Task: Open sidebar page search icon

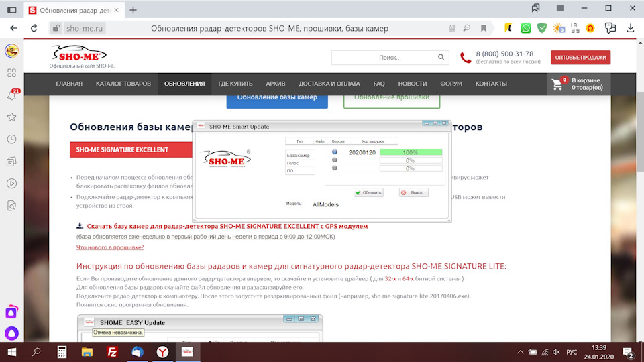Action: point(11,206)
